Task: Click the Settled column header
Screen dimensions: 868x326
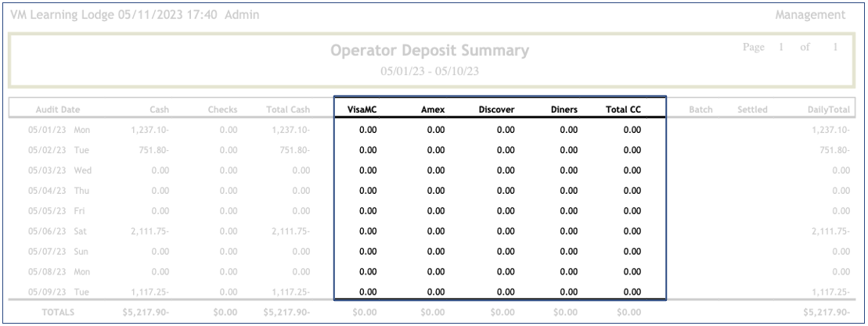Action: click(x=753, y=109)
